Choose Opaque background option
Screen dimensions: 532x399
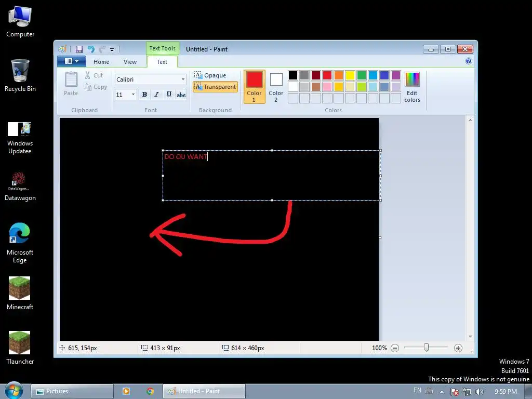click(x=210, y=75)
